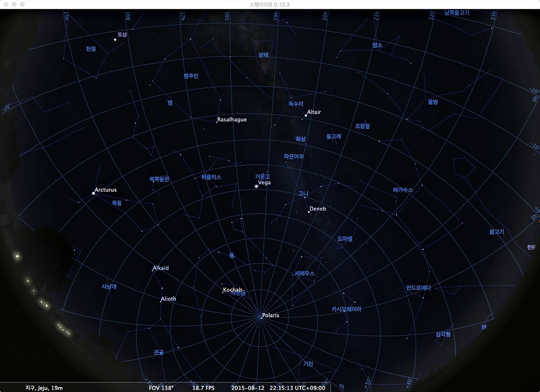Image resolution: width=540 pixels, height=392 pixels.
Task: Click the Polaris star label
Action: 270,315
